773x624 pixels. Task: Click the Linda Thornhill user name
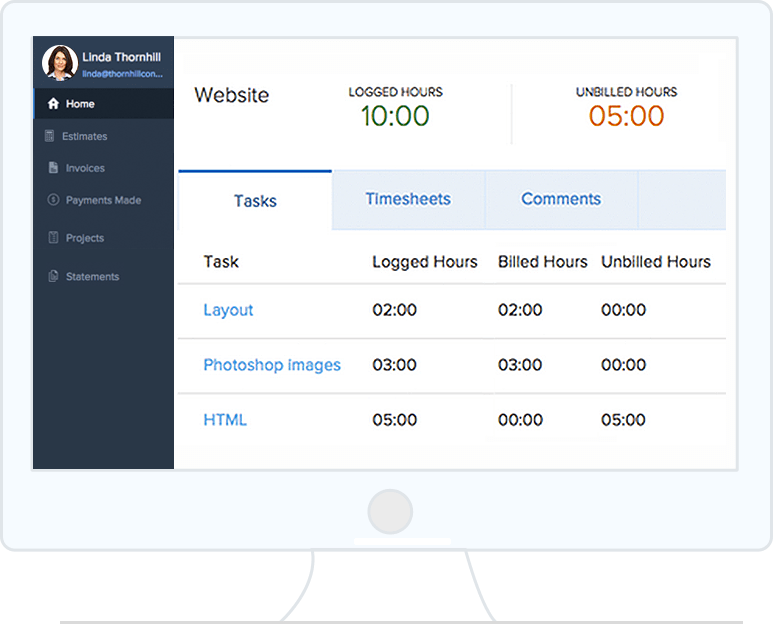121,57
